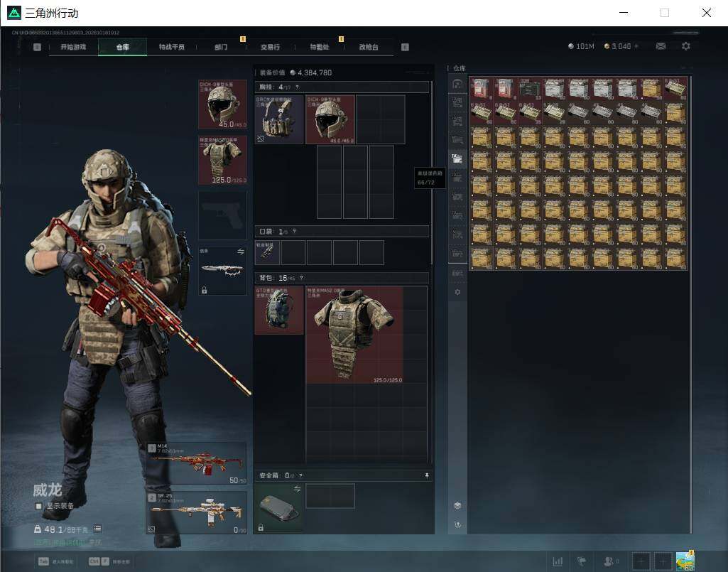Click the first empty teammate plus slot

point(641,561)
